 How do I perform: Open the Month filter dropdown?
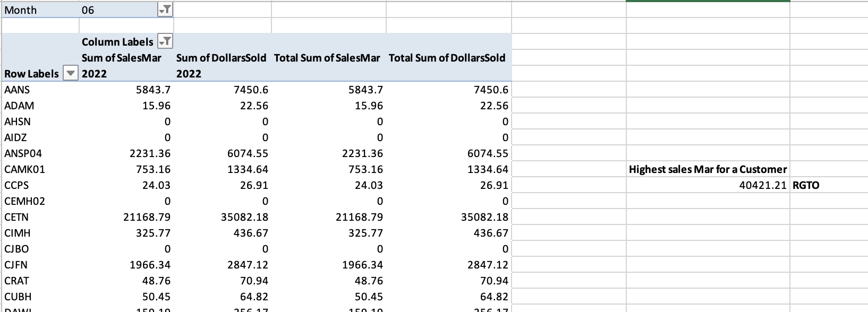point(165,10)
